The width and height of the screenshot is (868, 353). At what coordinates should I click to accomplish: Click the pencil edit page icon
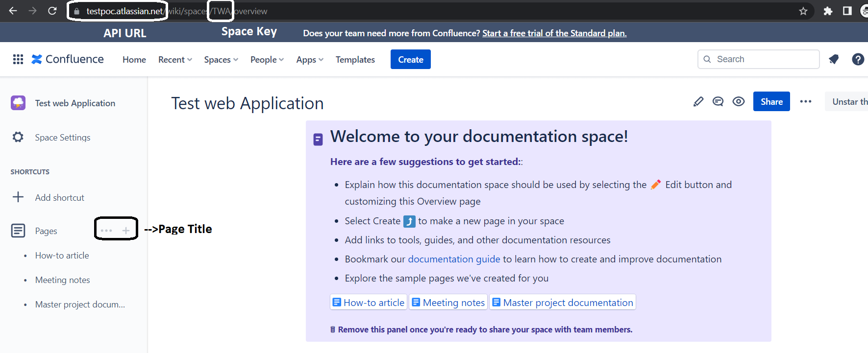[x=698, y=101]
